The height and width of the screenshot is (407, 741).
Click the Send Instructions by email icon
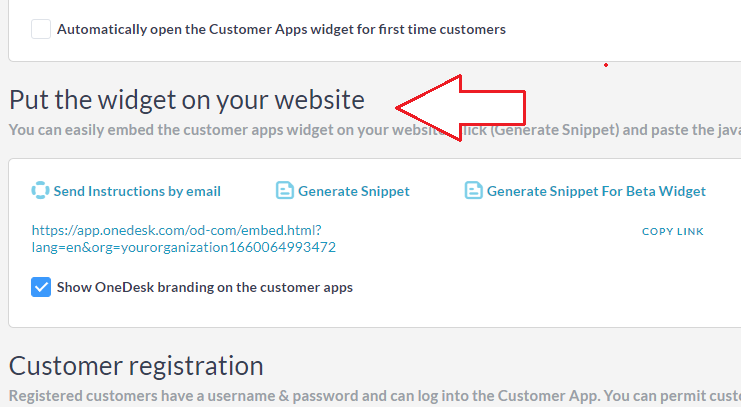coord(40,191)
